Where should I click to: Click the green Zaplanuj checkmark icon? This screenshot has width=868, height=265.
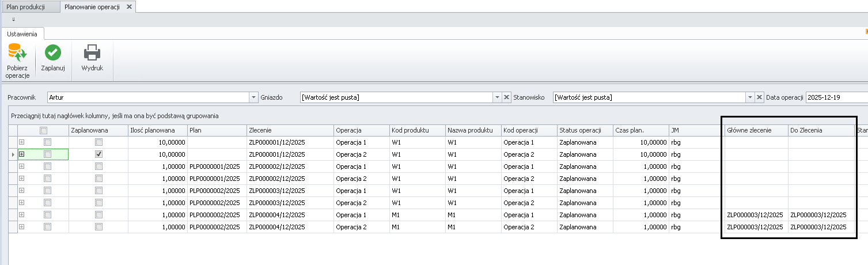pos(53,53)
